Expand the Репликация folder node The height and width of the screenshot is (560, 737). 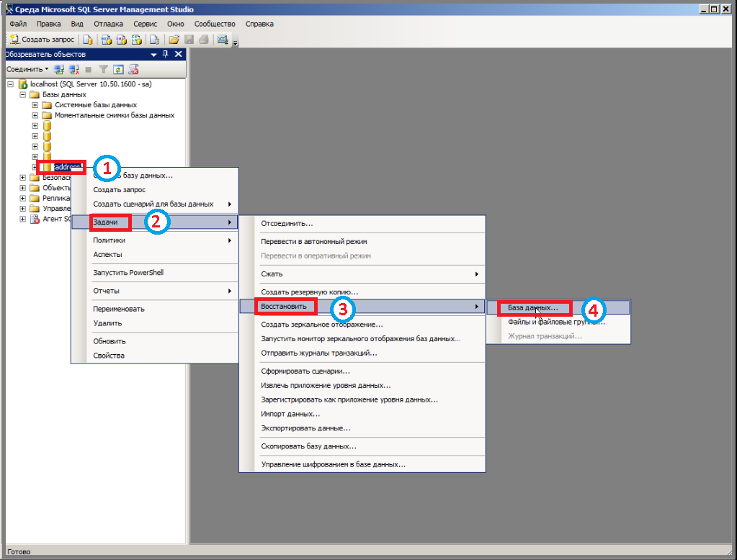tap(22, 198)
